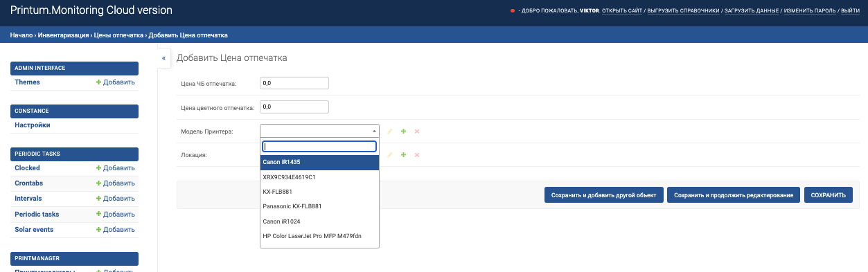Click the edit pencil icon beside Модель Принтера
The width and height of the screenshot is (868, 272).
[x=390, y=131]
